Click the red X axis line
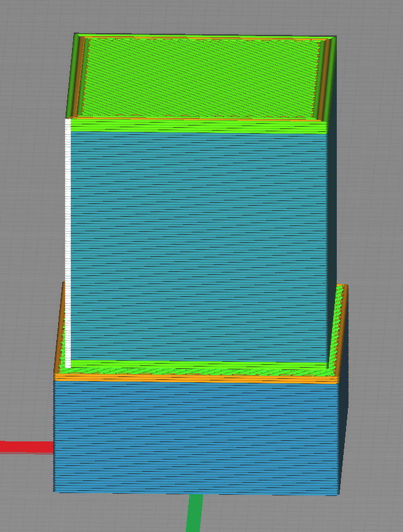Viewport: 403px width, 532px height. [x=27, y=447]
